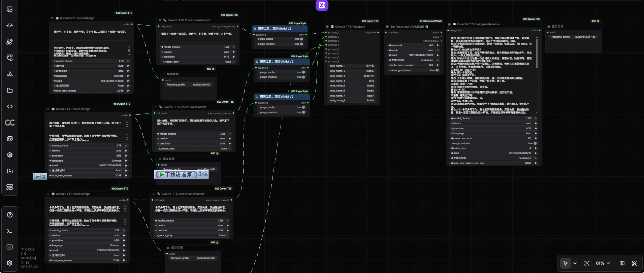The image size is (644, 273).
Task: Click the purple logo icon at top
Action: [322, 5]
